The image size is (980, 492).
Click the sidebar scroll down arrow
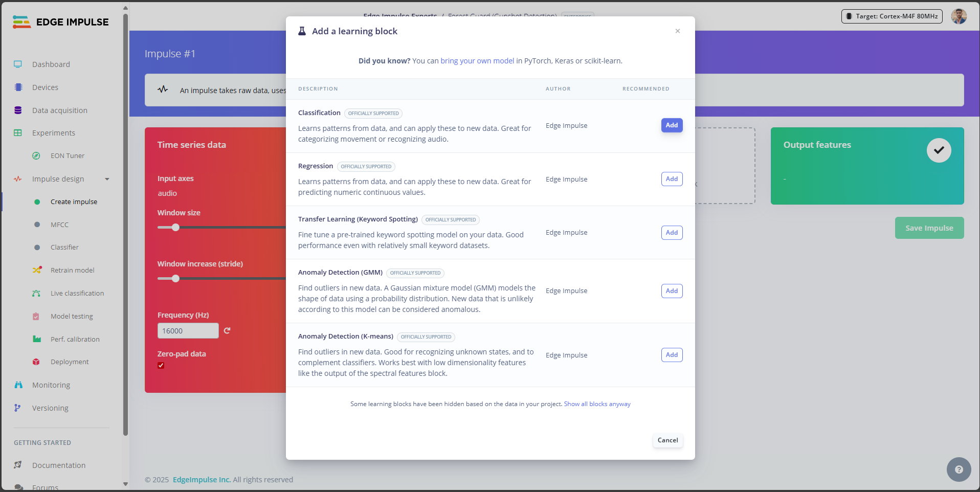click(125, 484)
